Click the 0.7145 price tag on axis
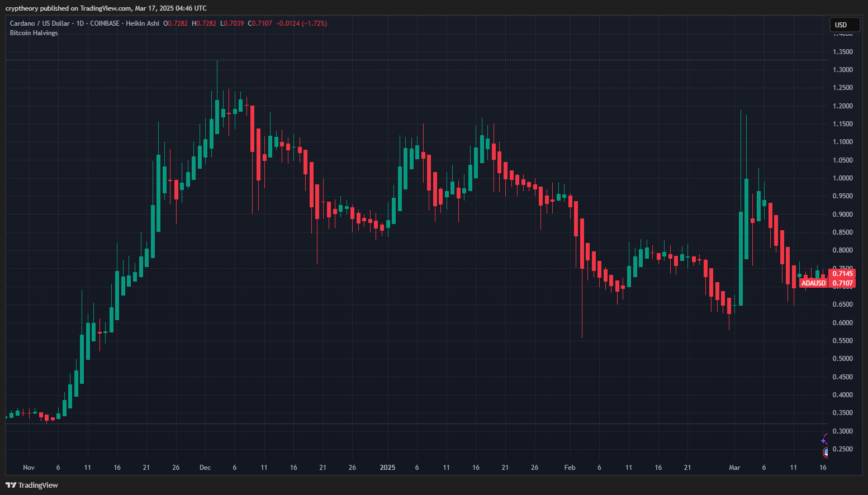Viewport: 868px width, 495px height. tap(842, 273)
